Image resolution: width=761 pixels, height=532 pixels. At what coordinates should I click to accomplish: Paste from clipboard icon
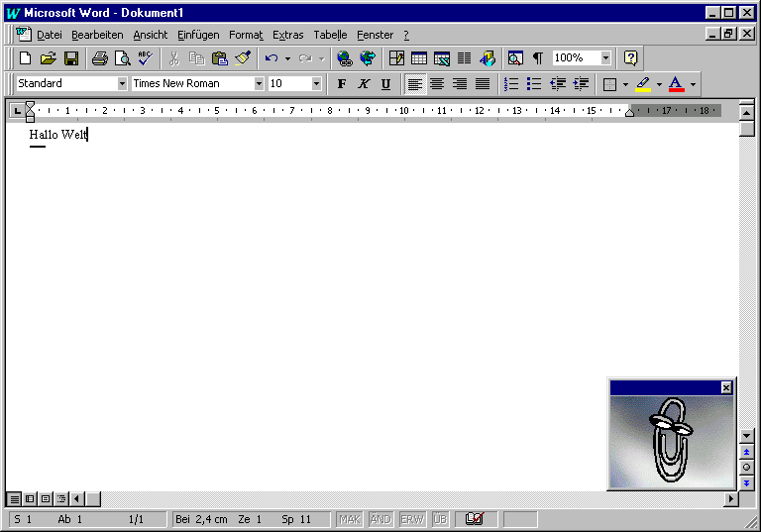tap(219, 58)
